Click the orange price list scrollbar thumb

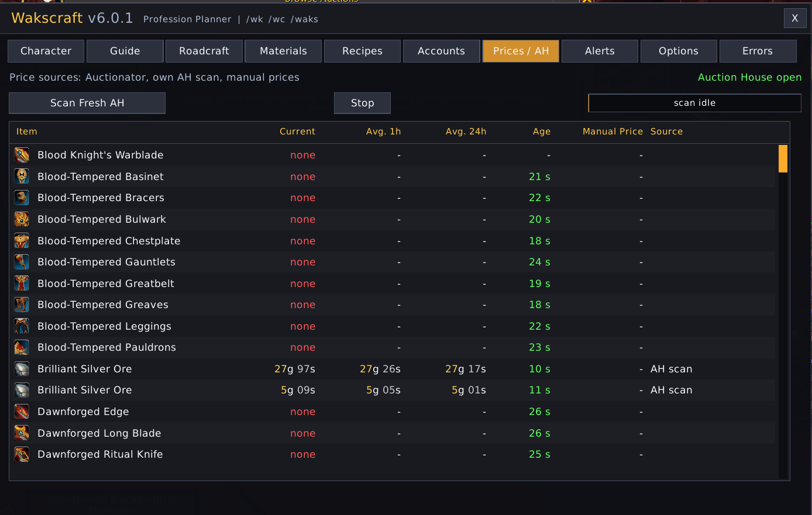783,158
